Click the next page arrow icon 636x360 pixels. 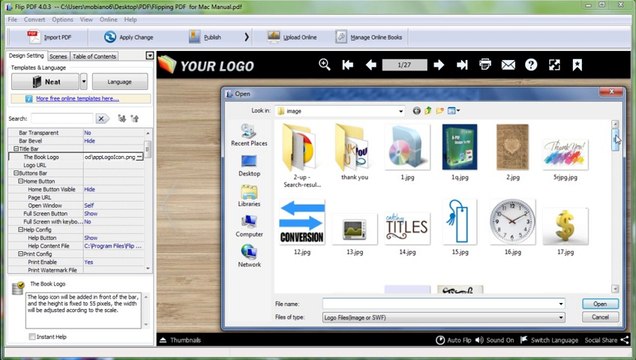438,65
